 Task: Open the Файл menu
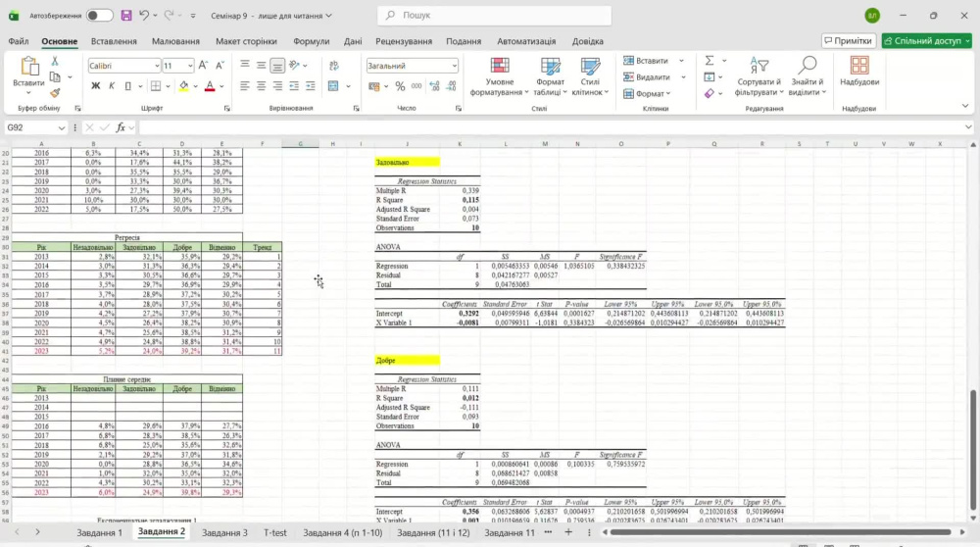tap(18, 41)
